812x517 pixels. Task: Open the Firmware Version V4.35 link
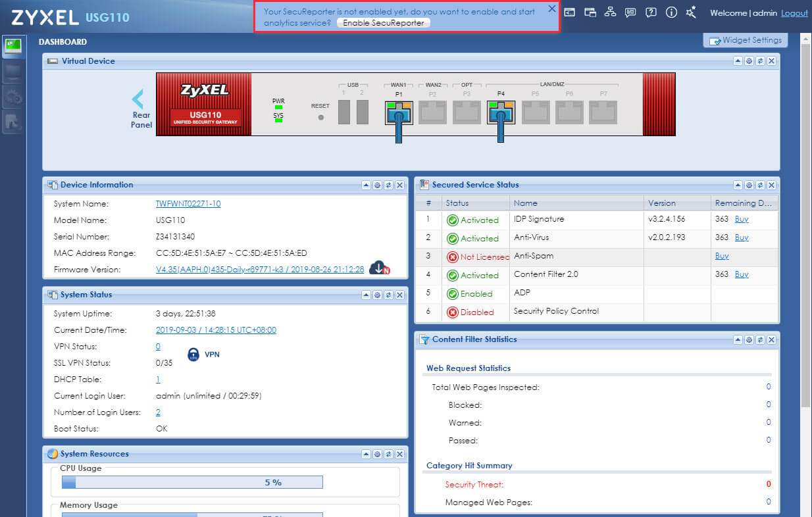pos(260,270)
